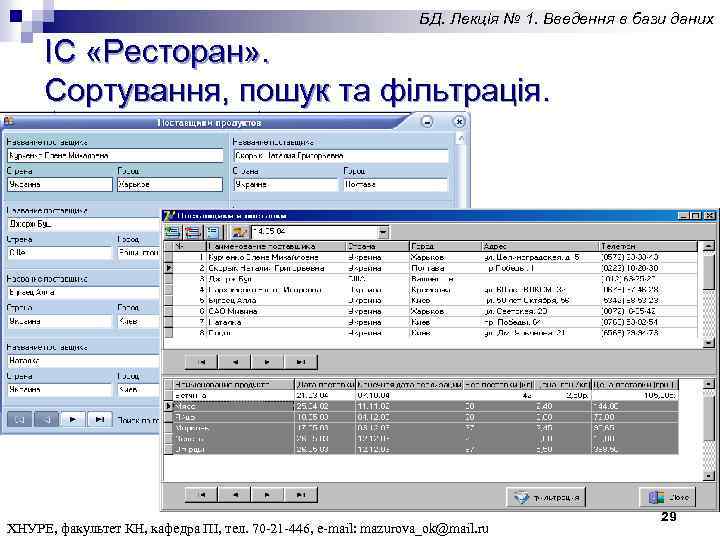Click the current-row indicator beside row 2
Screen dimensions: 720x540
tap(169, 268)
